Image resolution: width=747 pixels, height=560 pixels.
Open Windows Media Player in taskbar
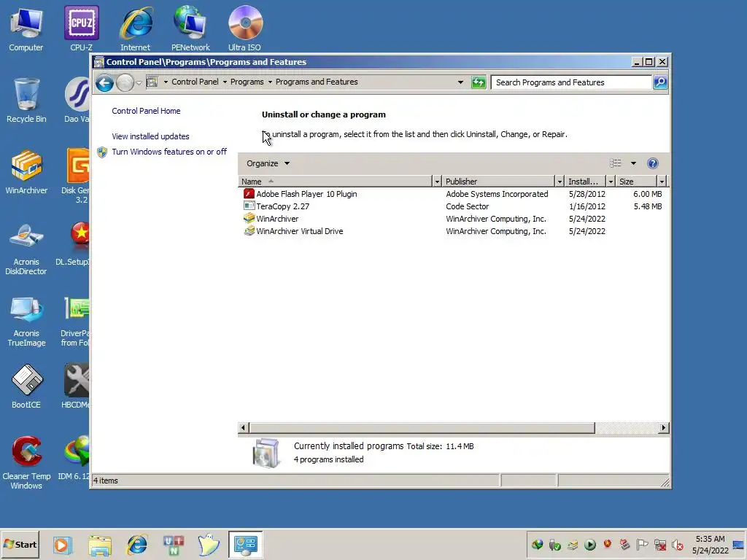pyautogui.click(x=62, y=545)
